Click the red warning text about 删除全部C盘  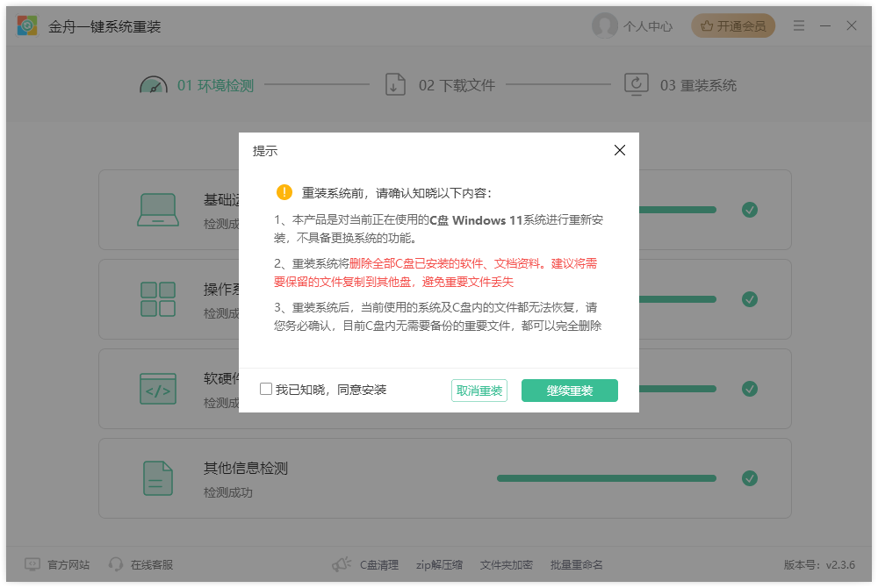tap(435, 272)
